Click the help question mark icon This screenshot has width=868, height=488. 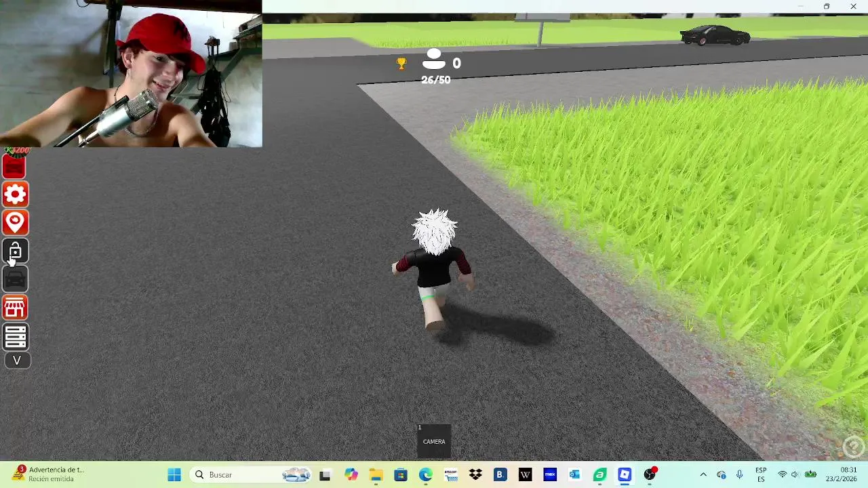tap(852, 447)
